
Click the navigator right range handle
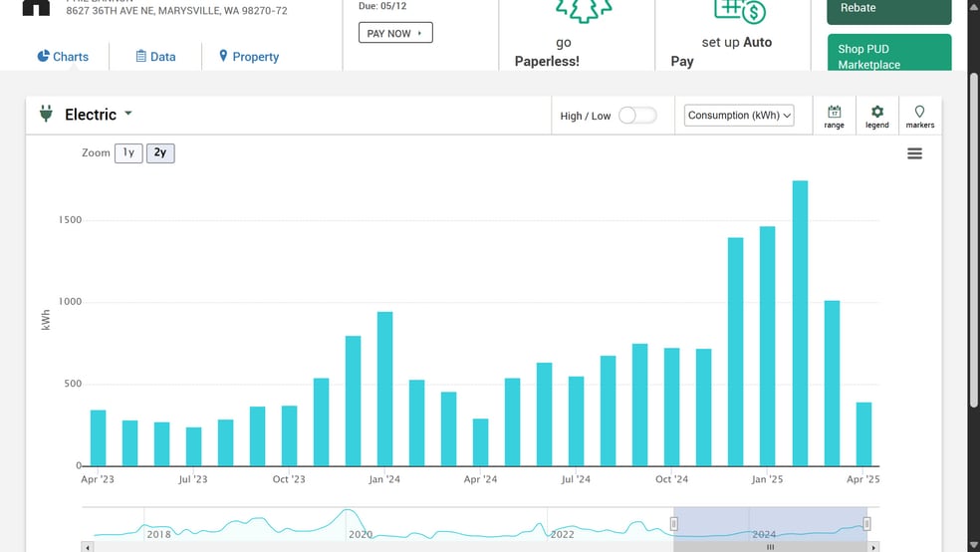click(x=866, y=524)
